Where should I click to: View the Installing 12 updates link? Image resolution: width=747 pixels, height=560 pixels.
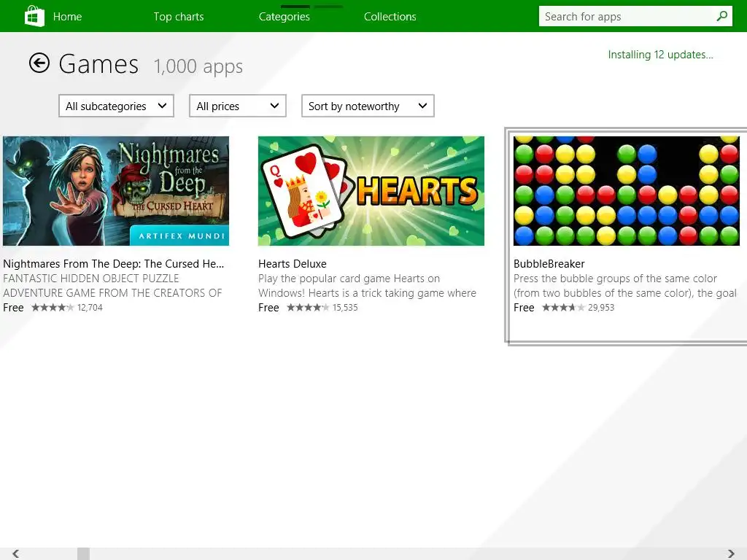tap(660, 55)
